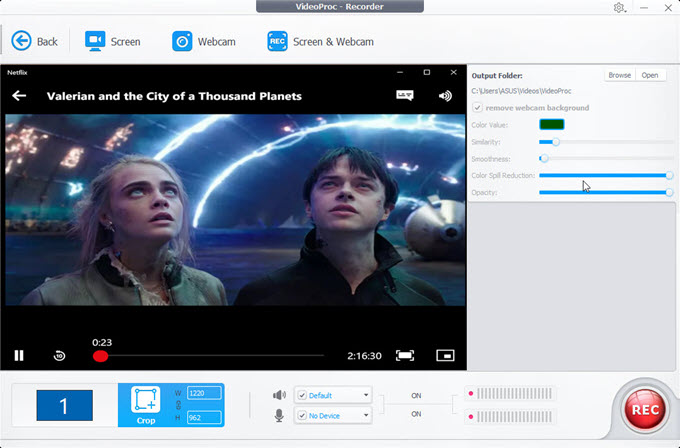This screenshot has height=448, width=680.
Task: Click the Crop region tool
Action: coord(145,405)
